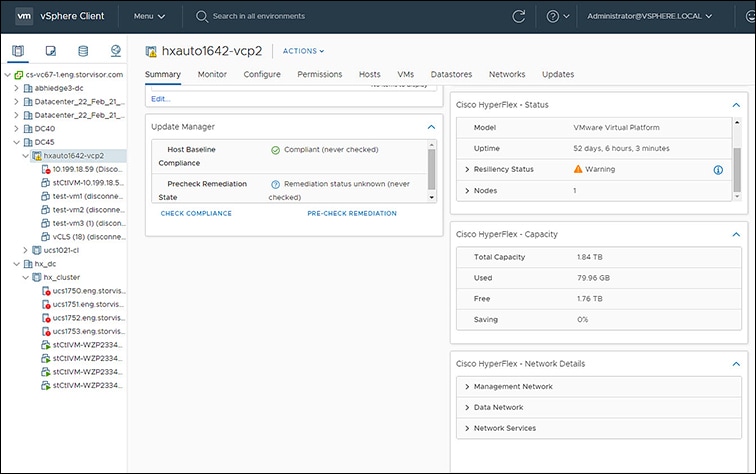
Task: Click the Resiliency warning triangle icon
Action: coord(578,169)
